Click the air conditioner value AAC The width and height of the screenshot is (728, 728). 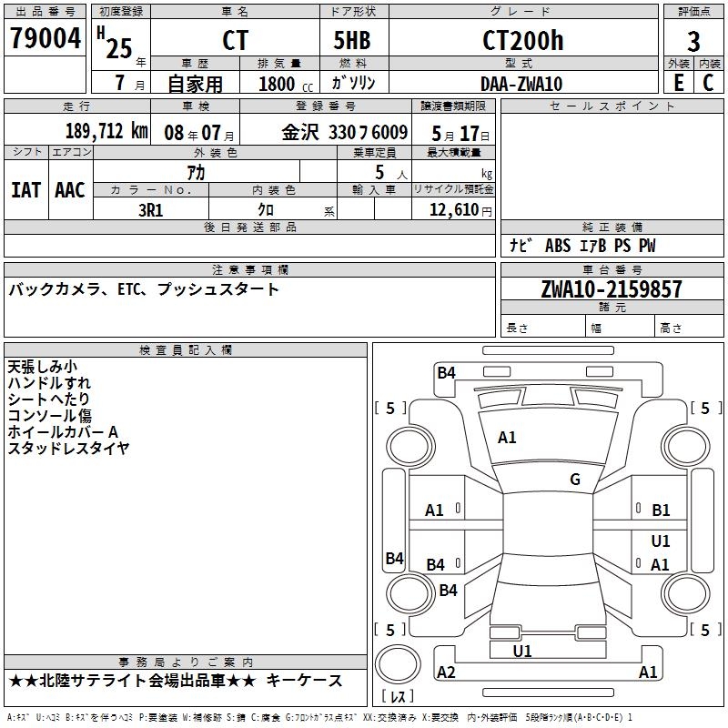(x=70, y=190)
